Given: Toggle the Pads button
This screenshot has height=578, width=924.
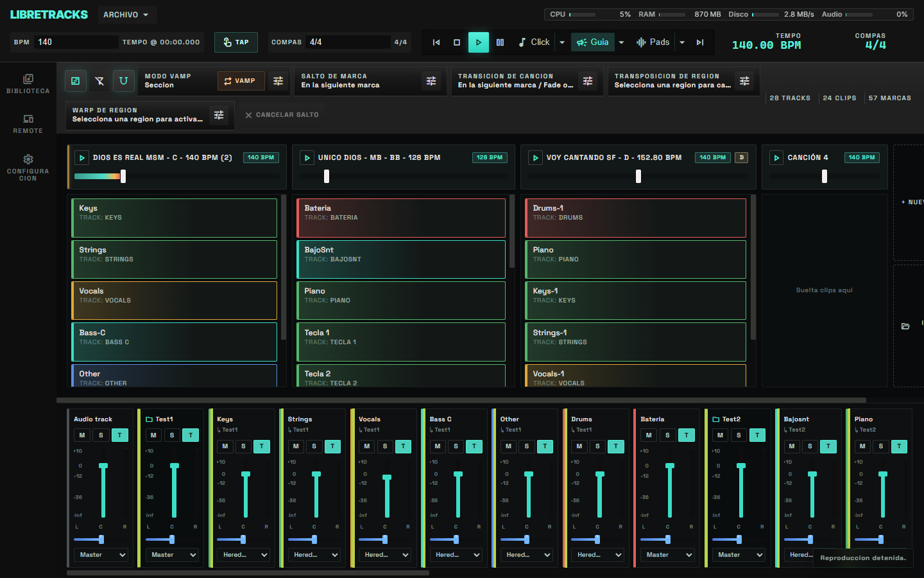Looking at the screenshot, I should [x=653, y=42].
